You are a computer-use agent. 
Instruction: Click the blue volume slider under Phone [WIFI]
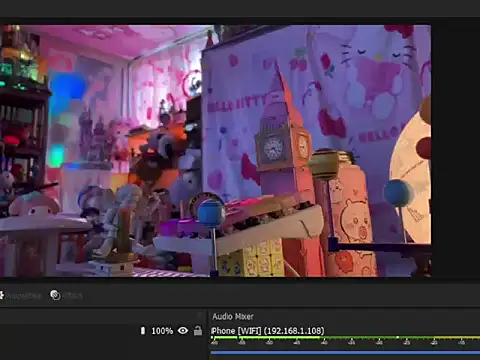[345, 352]
